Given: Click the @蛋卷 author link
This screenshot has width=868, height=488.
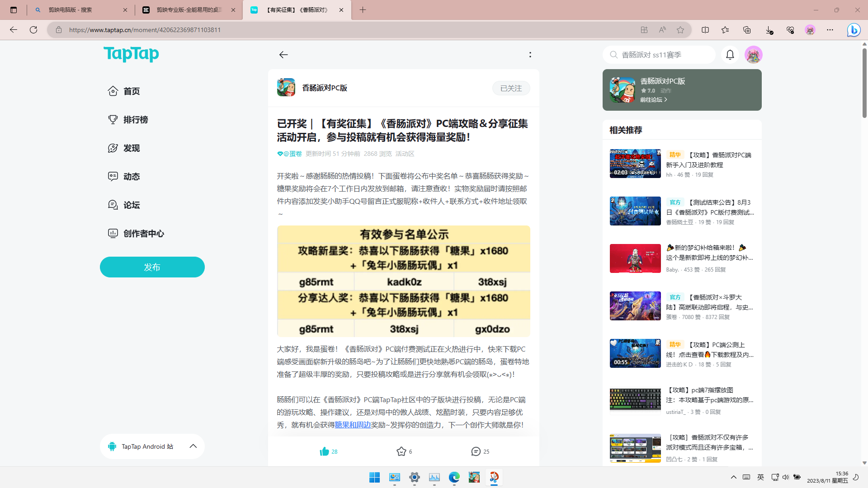Looking at the screenshot, I should tap(292, 154).
